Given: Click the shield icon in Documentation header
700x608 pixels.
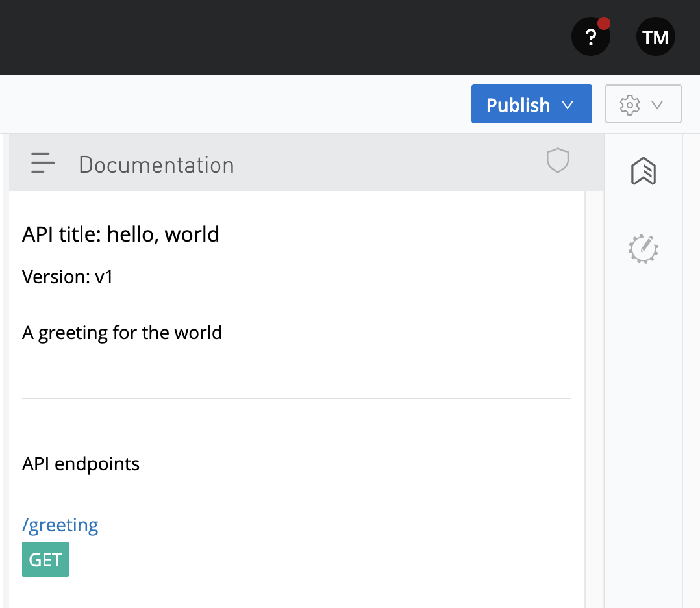Looking at the screenshot, I should point(557,160).
